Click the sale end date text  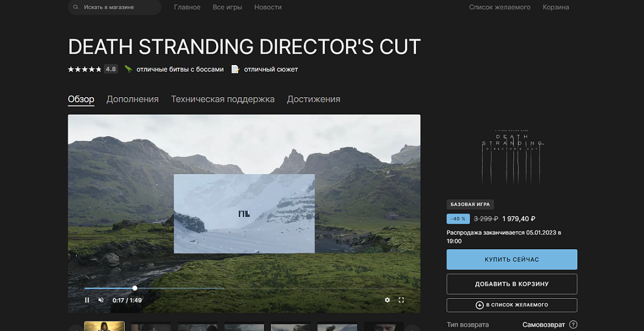tap(504, 237)
